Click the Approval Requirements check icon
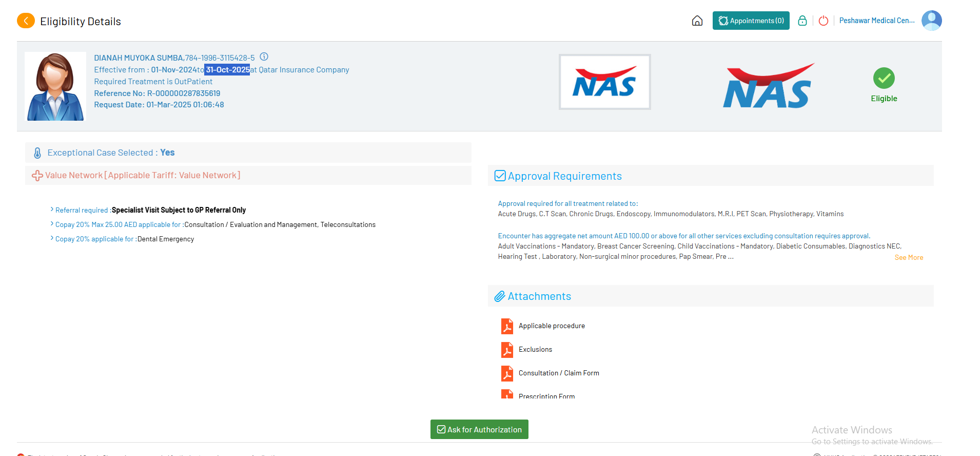 pyautogui.click(x=500, y=176)
